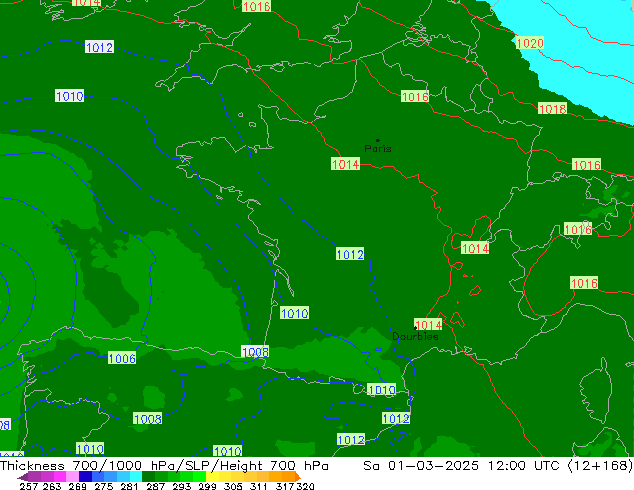Click the 287 legend value
Image resolution: width=634 pixels, height=490 pixels.
coord(155,486)
